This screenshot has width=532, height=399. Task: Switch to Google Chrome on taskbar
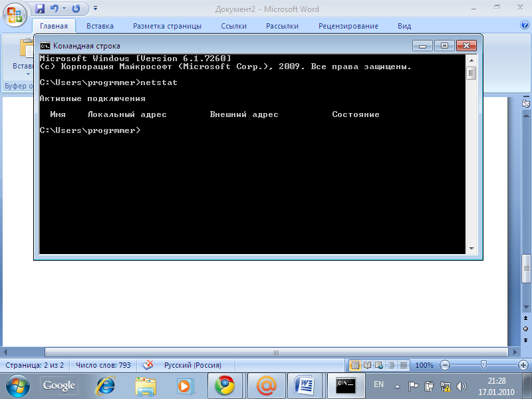pos(225,386)
